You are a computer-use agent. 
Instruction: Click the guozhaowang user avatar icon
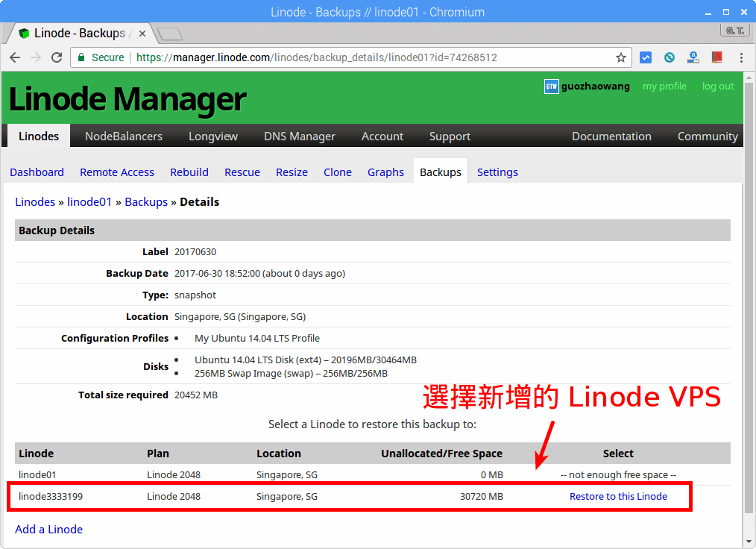tap(551, 87)
